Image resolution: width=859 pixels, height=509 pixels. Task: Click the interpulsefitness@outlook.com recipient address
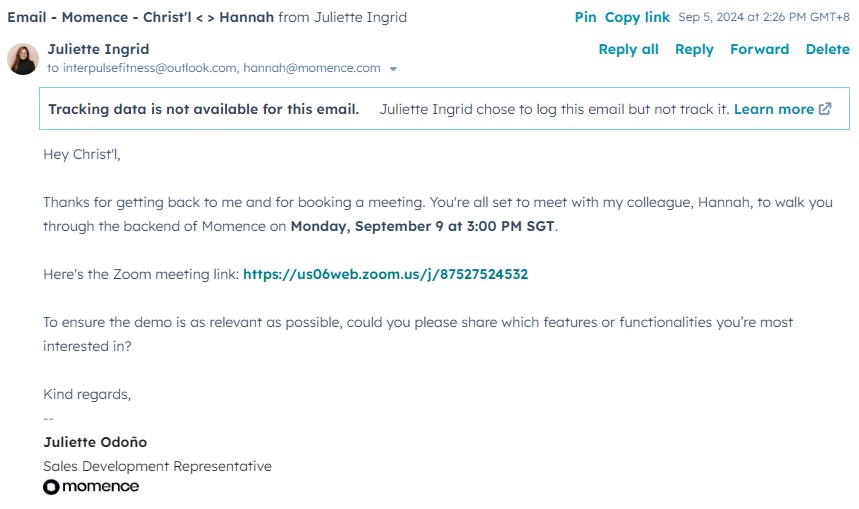coord(150,68)
